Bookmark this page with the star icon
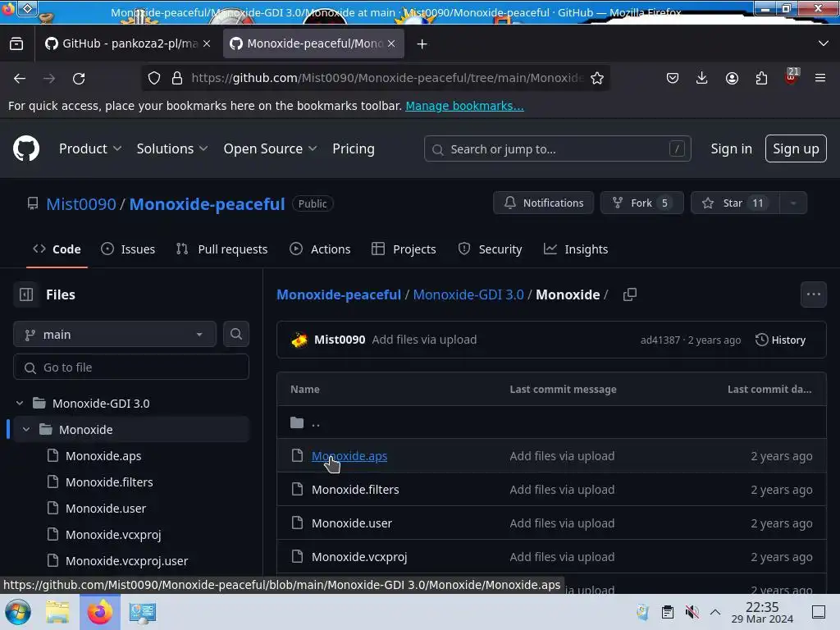The height and width of the screenshot is (630, 840). 597,78
